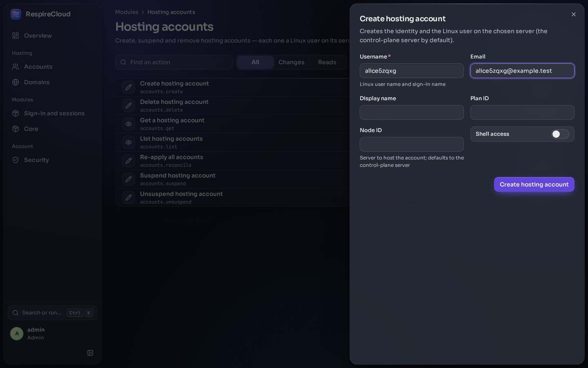Submit the Create hosting account button
588x368 pixels.
(534, 184)
